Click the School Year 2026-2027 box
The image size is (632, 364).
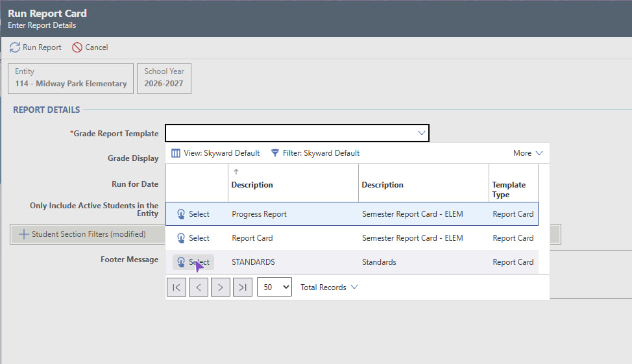coord(164,79)
